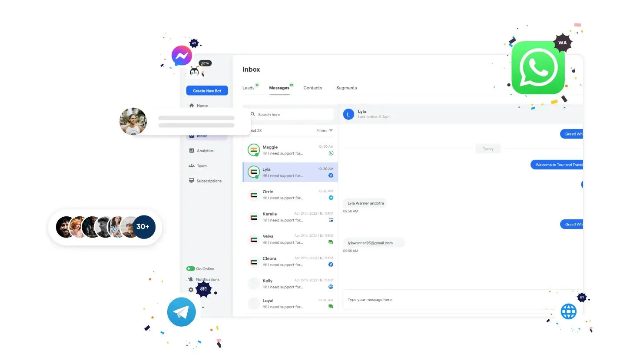Click the lylawarner26@gmail.com message
Viewport: 643px width, 364px height.
tap(374, 243)
